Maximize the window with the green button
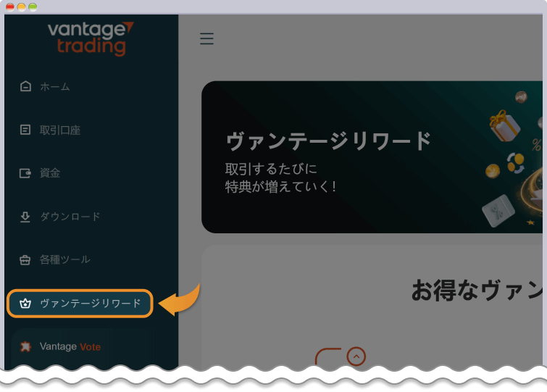547x392 pixels. point(33,7)
